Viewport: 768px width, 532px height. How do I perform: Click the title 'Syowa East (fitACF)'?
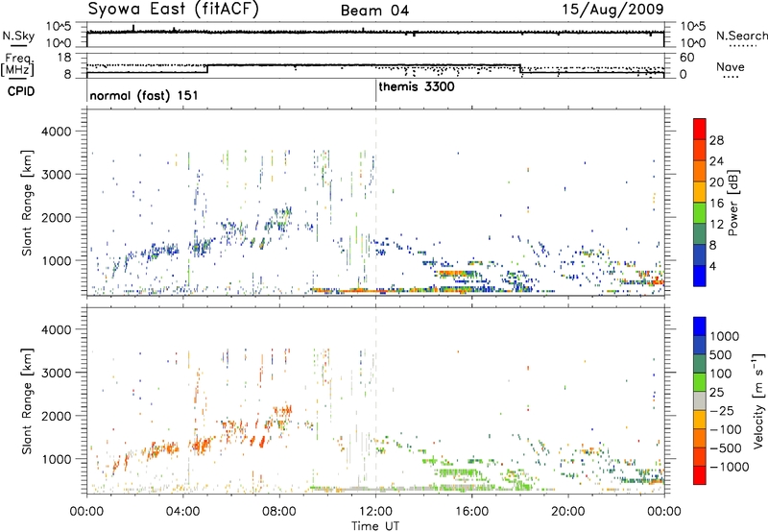point(173,10)
